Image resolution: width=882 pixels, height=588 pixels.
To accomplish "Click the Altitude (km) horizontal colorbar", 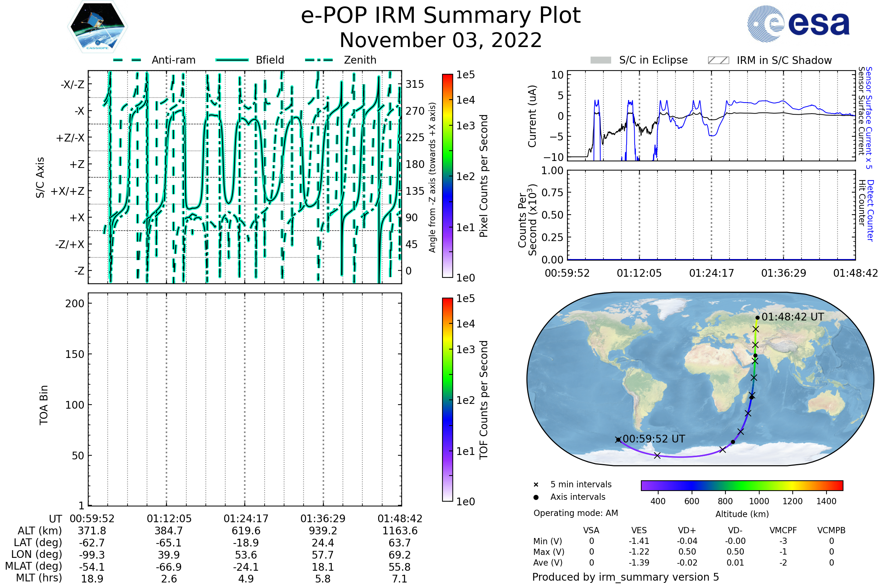I will click(742, 485).
